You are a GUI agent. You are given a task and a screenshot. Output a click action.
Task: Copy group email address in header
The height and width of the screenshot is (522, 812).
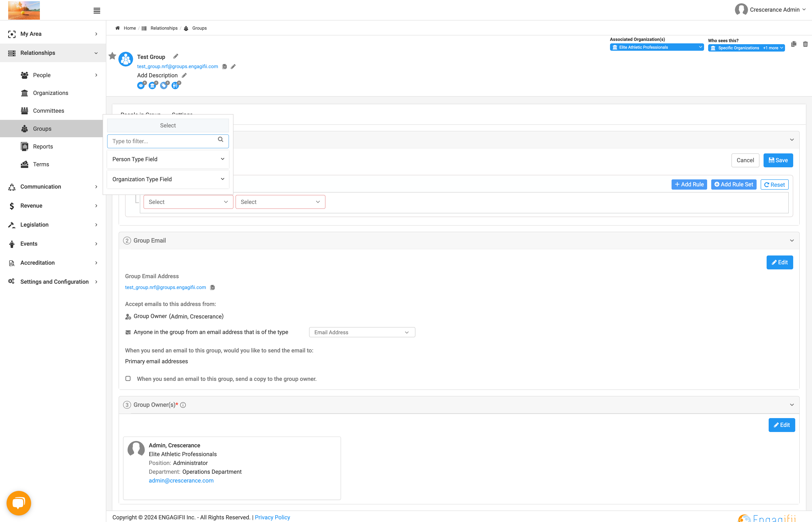click(224, 66)
